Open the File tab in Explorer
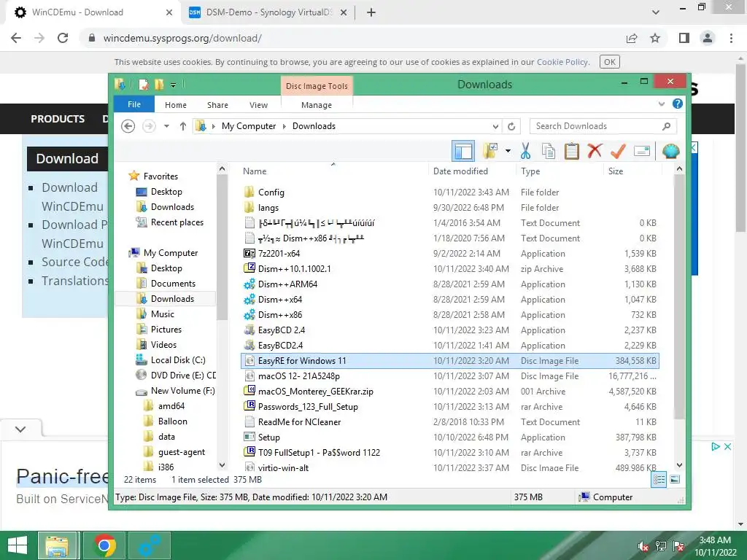747x560 pixels. tap(134, 104)
